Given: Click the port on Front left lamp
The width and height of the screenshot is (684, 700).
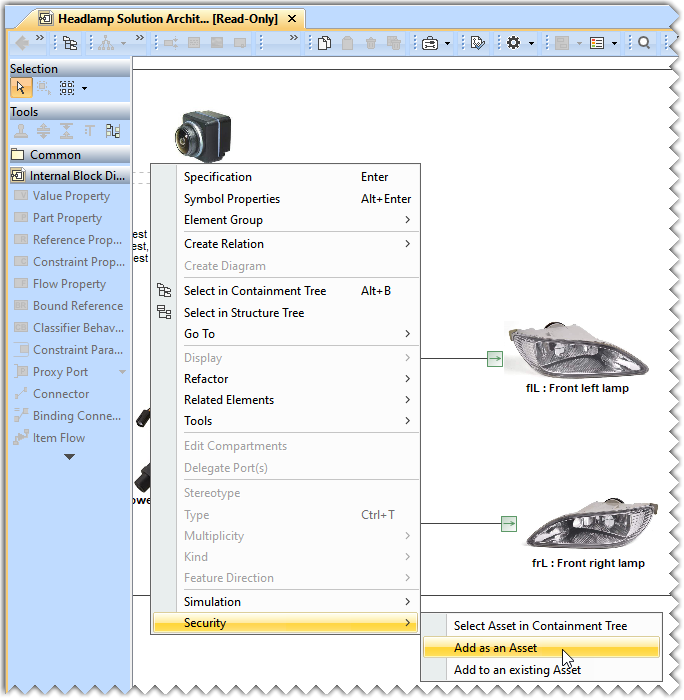Looking at the screenshot, I should (494, 358).
